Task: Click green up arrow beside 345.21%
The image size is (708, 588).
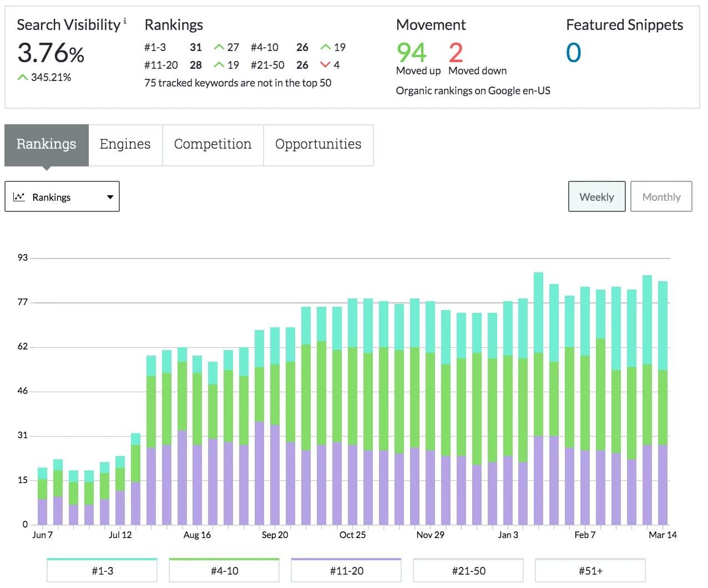Action: pyautogui.click(x=23, y=78)
